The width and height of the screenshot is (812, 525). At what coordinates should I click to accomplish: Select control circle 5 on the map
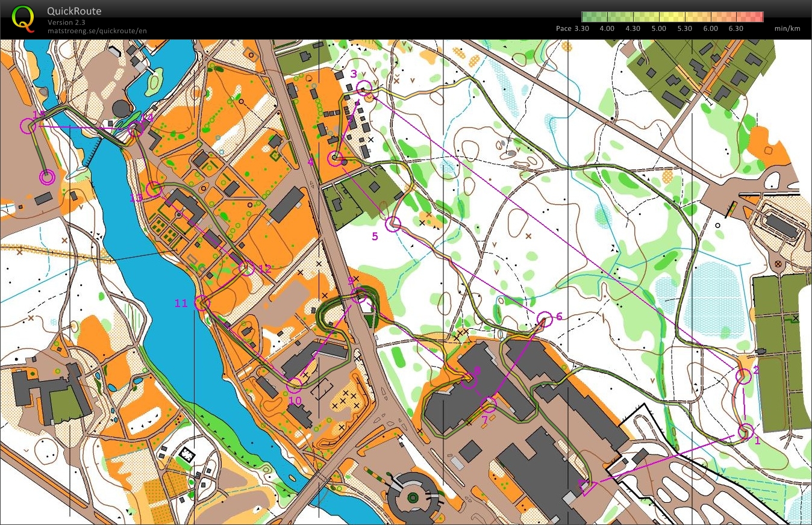coord(393,224)
